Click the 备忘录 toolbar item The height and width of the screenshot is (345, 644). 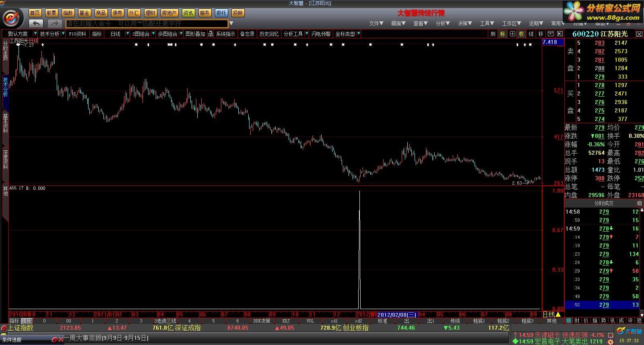coord(247,34)
